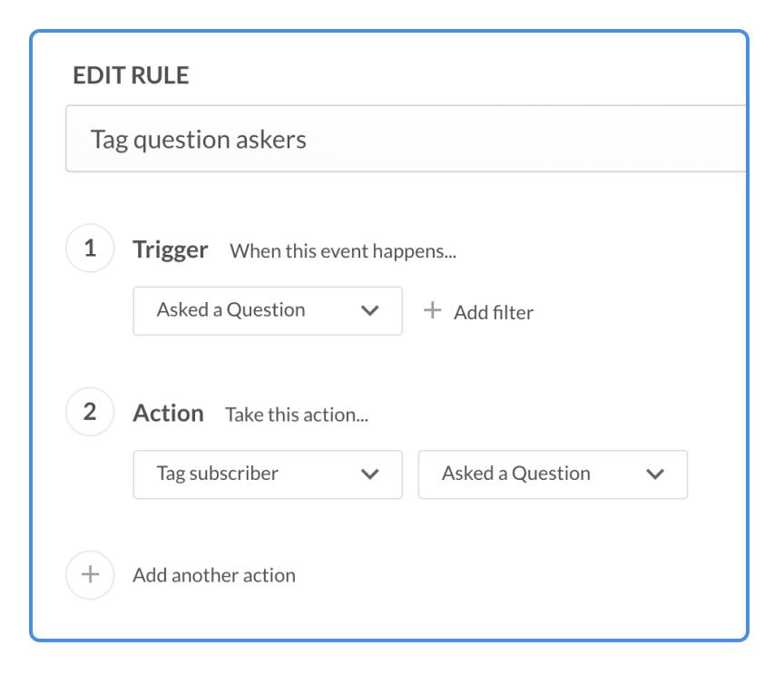Click the "EDIT RULE" heading
The width and height of the screenshot is (784, 684).
[x=131, y=76]
